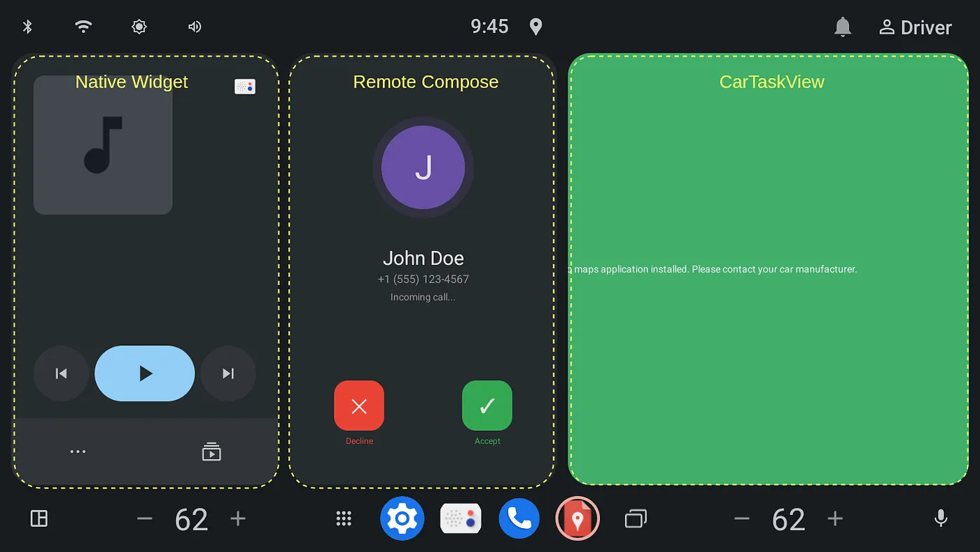Activate the voice assistant microphone
The height and width of the screenshot is (552, 980).
click(x=941, y=518)
